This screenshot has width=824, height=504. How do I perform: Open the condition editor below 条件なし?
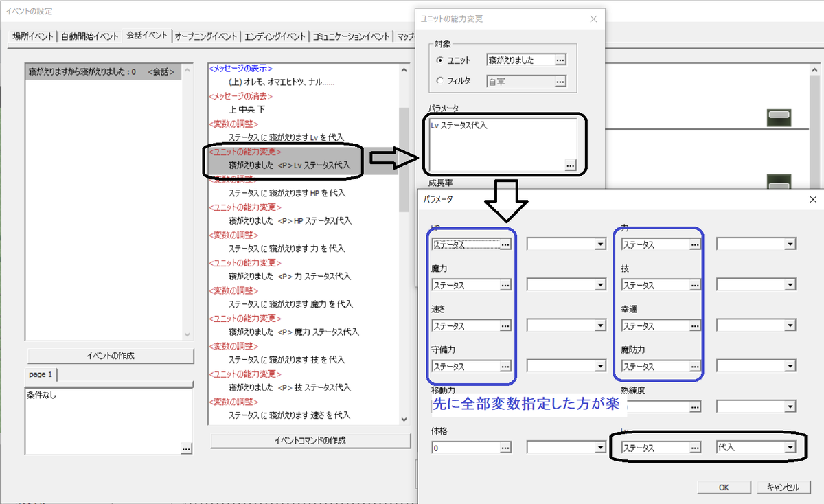pos(186,450)
